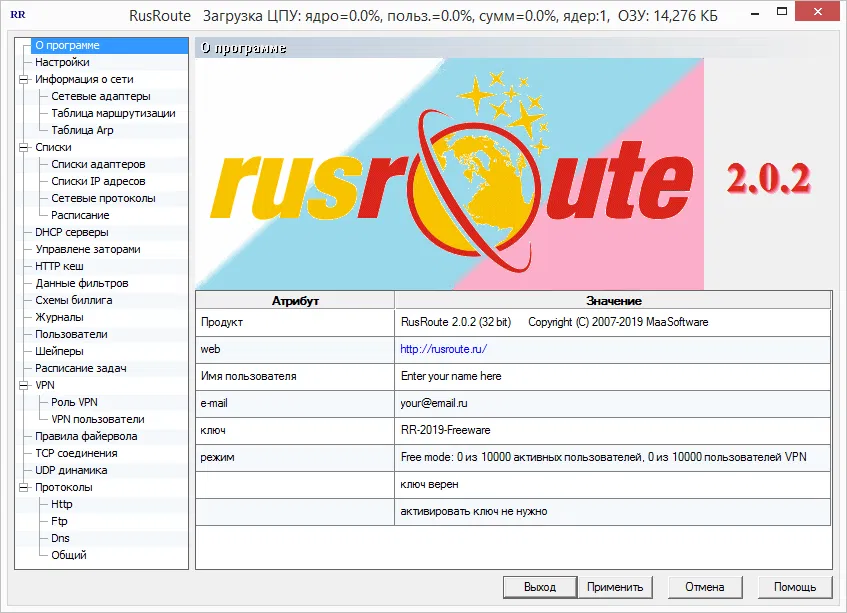The image size is (847, 613).
Task: Open Правила файервола page
Action: pos(86,436)
